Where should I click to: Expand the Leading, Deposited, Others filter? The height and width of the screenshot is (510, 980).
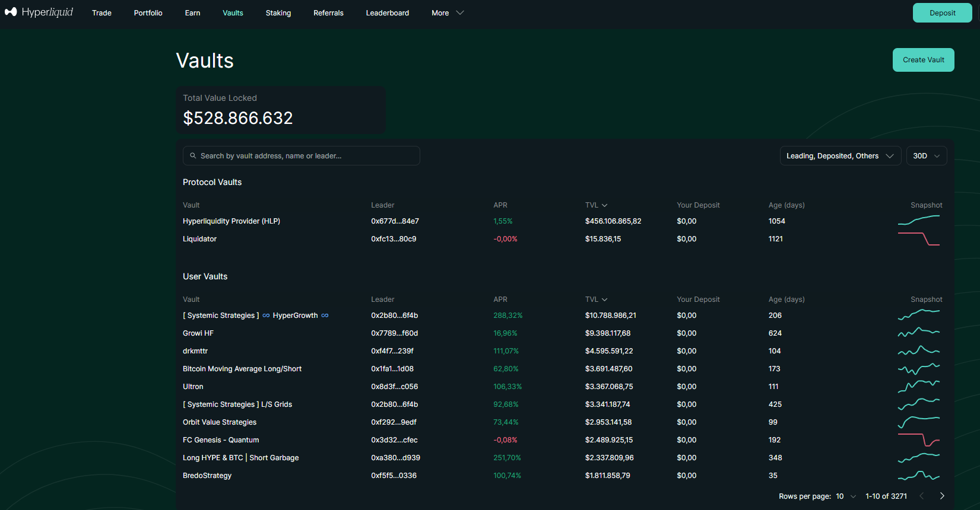tap(841, 156)
